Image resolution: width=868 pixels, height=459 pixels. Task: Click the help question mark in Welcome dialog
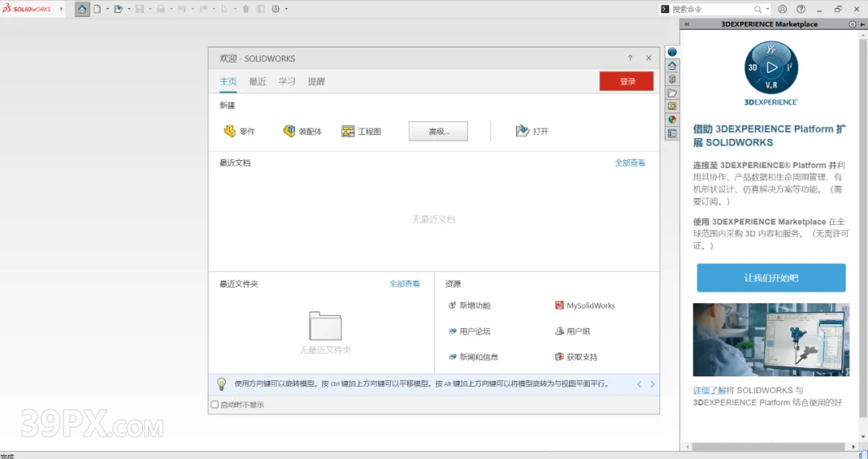[x=630, y=58]
